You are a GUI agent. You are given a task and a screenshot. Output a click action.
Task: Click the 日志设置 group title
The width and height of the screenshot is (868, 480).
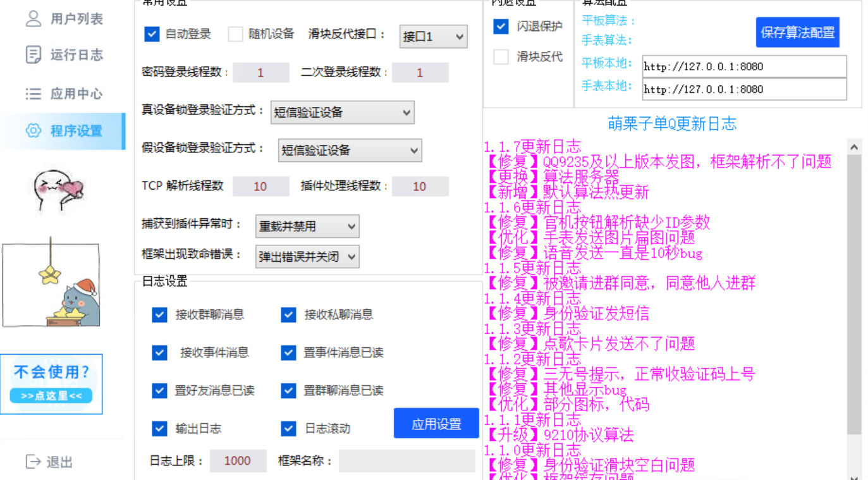tap(164, 281)
